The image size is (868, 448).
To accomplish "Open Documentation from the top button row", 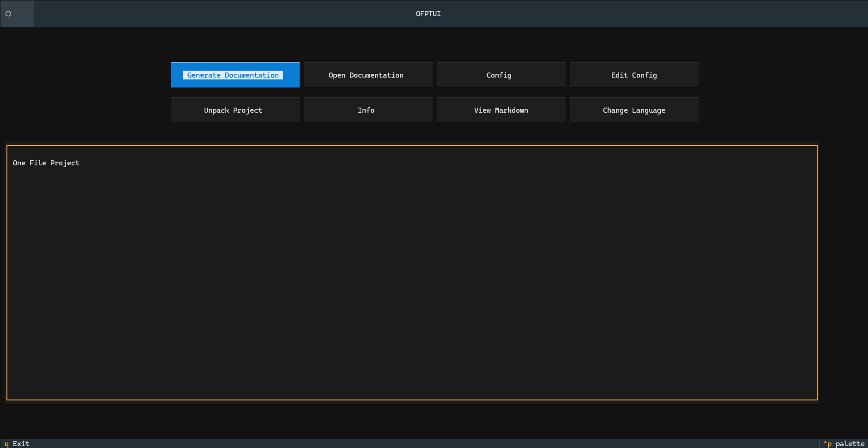I will (x=366, y=75).
